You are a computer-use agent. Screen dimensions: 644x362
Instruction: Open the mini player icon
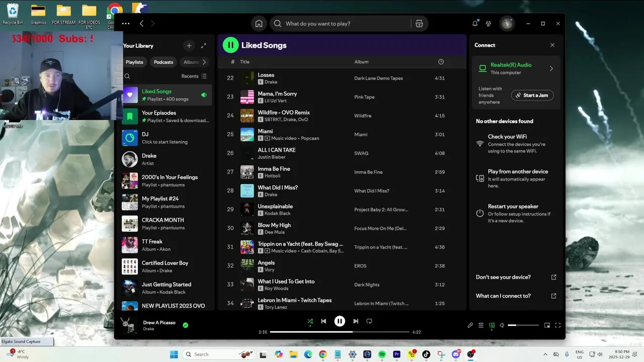pos(547,325)
